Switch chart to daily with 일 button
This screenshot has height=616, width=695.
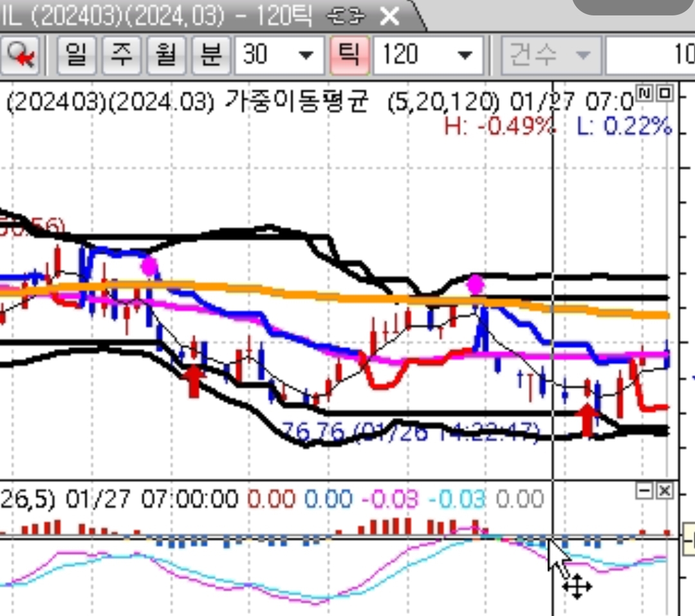point(76,56)
